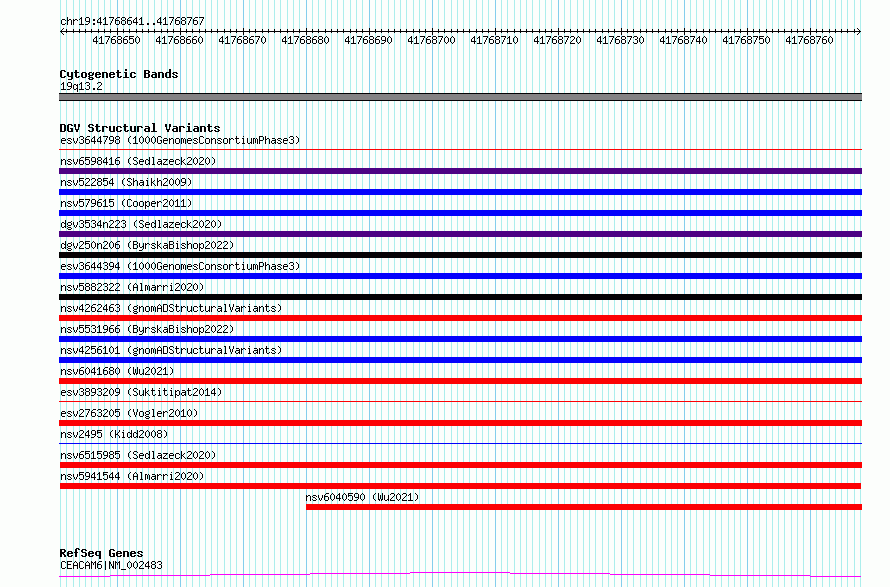Click the thin red line under esv3644798

[460, 150]
